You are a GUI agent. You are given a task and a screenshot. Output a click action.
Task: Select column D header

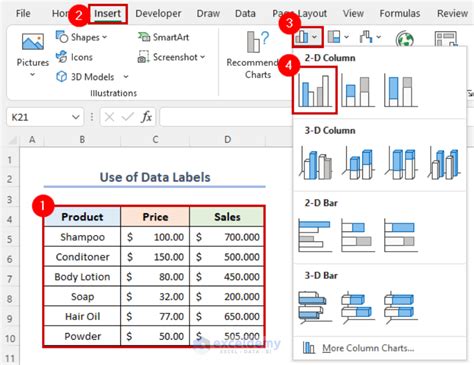click(x=227, y=140)
